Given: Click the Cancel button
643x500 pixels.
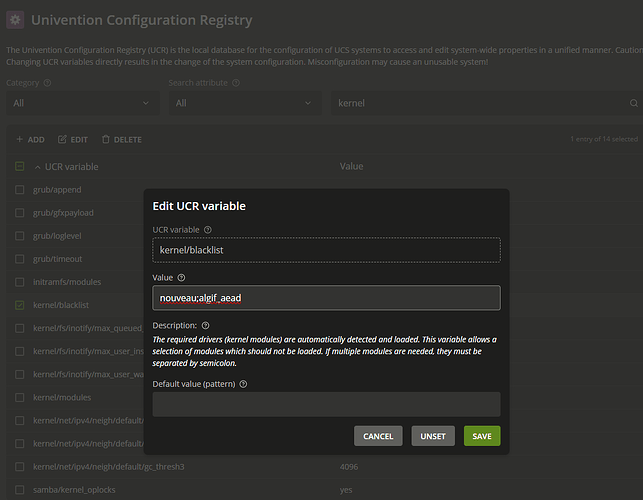Looking at the screenshot, I should pos(378,436).
